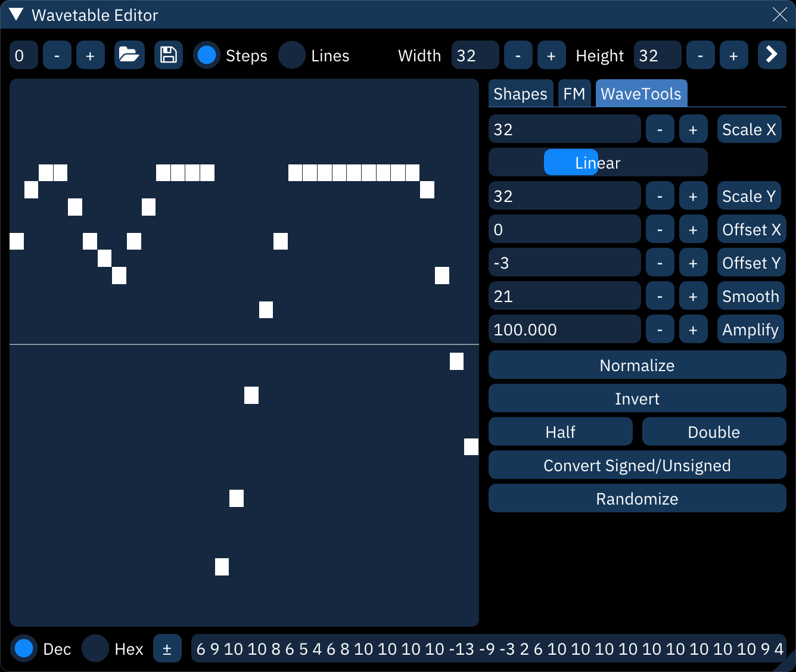Increase wavetable Width with plus button
Screen dimensions: 796x672
pos(551,55)
